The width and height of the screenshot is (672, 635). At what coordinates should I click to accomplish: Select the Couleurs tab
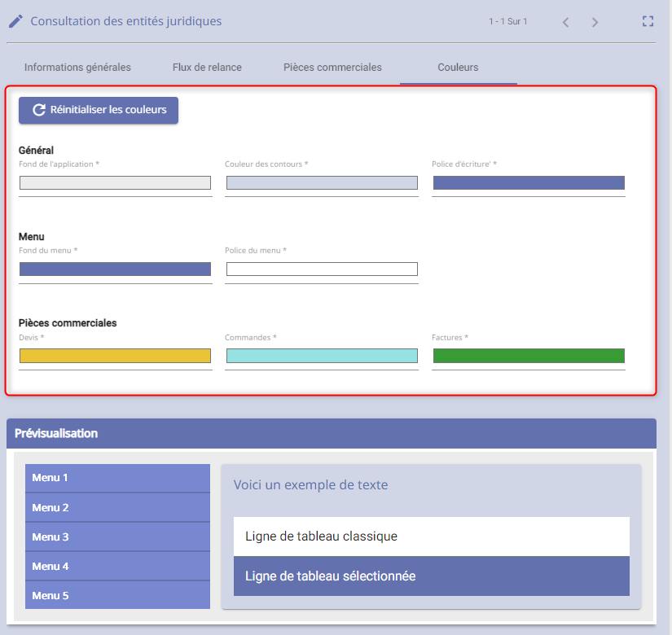coord(458,68)
